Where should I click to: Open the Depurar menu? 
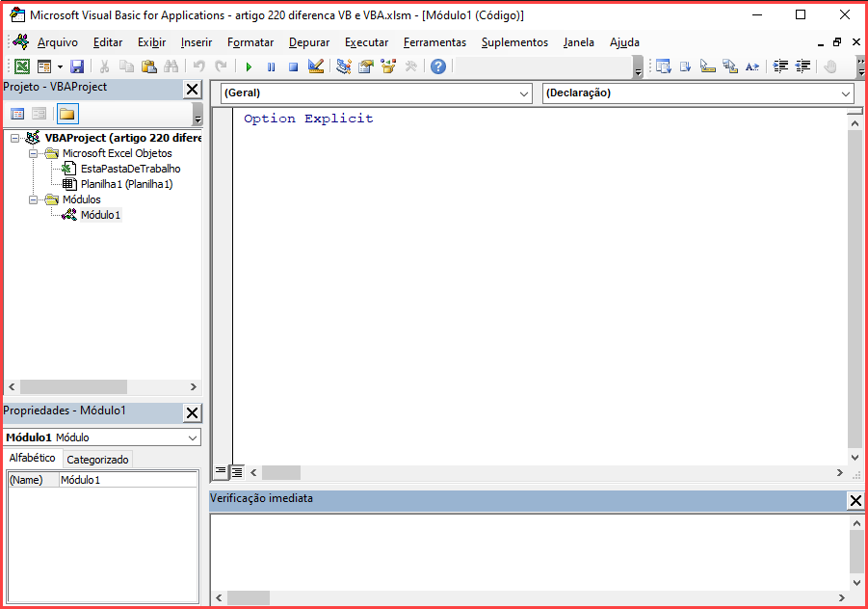pyautogui.click(x=309, y=42)
